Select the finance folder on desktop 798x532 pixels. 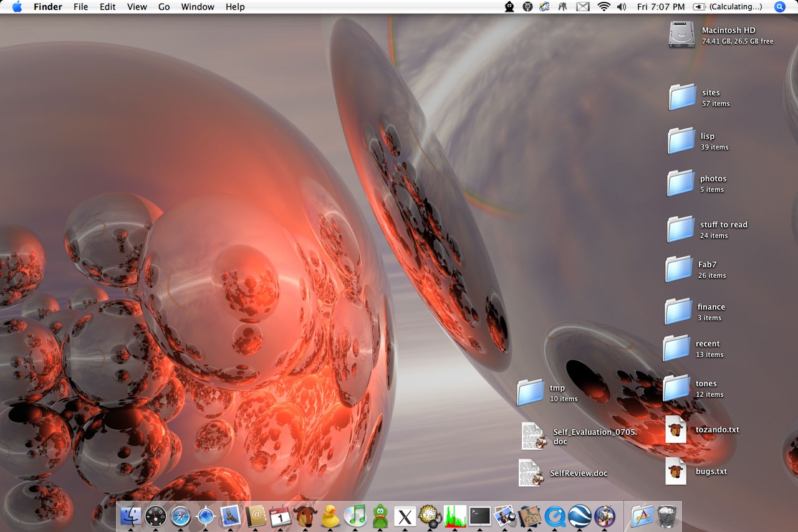[678, 311]
